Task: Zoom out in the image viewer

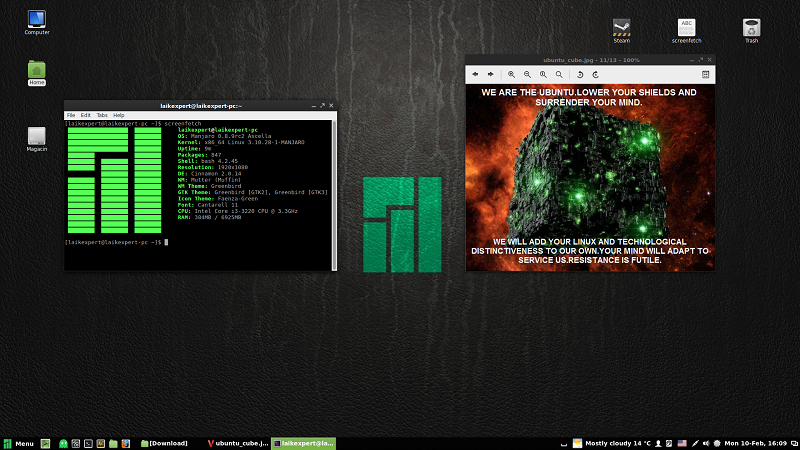Action: [527, 74]
